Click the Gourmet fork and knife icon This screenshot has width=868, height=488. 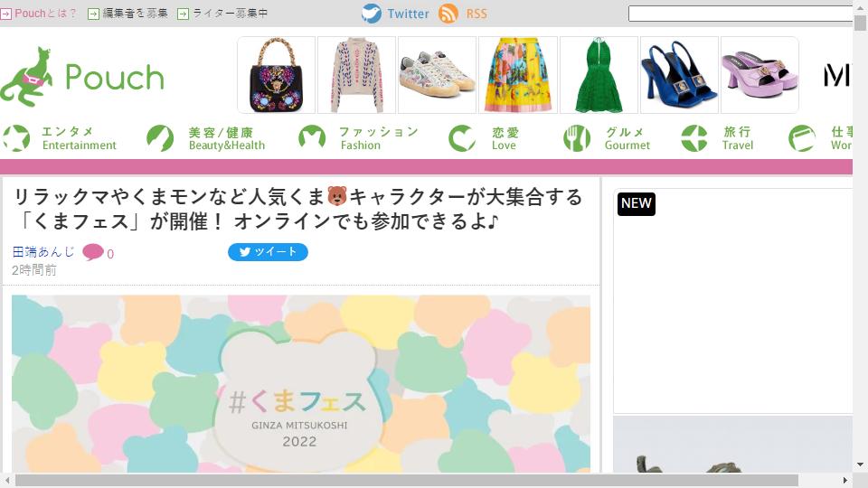click(577, 137)
